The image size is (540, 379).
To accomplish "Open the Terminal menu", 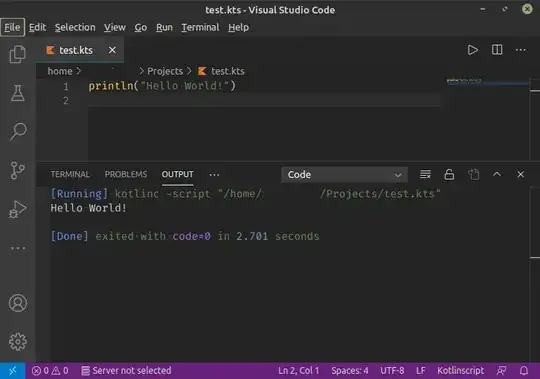I will coord(200,27).
